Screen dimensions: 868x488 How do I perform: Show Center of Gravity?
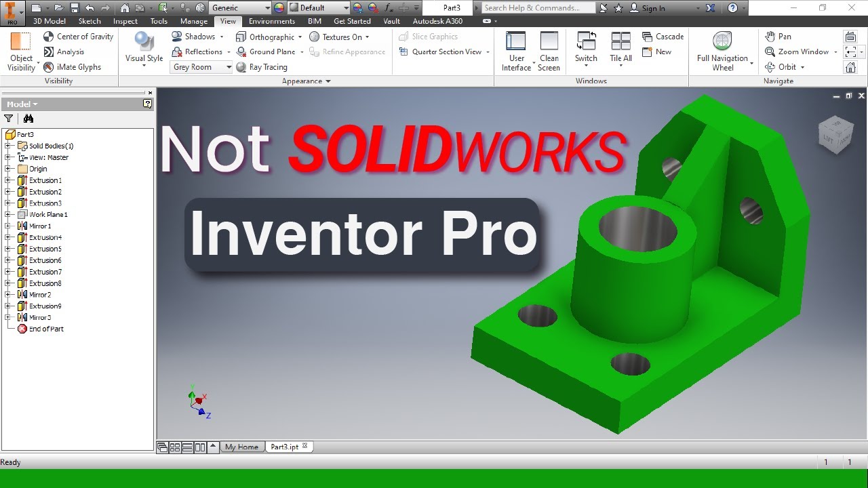coord(78,37)
